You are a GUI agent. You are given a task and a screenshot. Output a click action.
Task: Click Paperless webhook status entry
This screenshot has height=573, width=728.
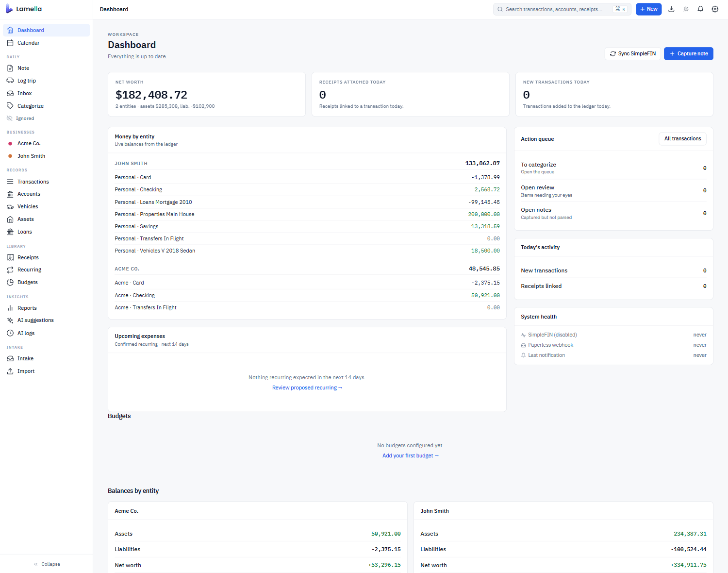click(x=613, y=345)
